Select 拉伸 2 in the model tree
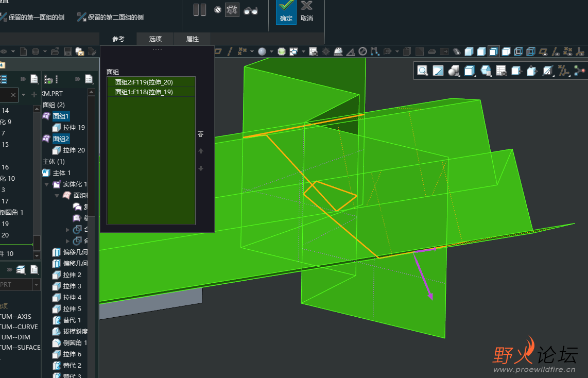The height and width of the screenshot is (378, 588). 67,275
